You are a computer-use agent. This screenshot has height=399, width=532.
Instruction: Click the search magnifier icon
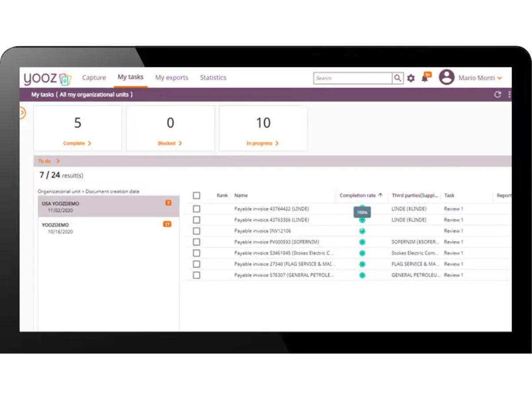click(398, 78)
